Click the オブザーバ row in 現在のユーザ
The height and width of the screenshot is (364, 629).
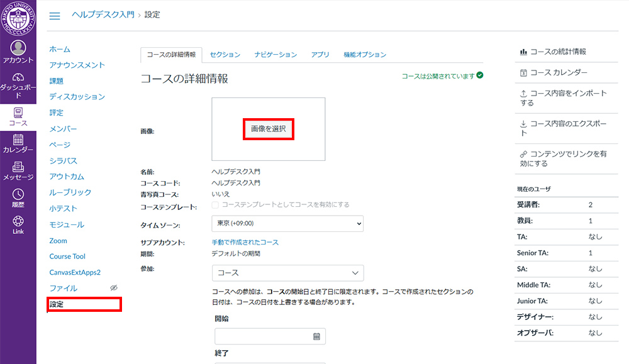(x=567, y=333)
